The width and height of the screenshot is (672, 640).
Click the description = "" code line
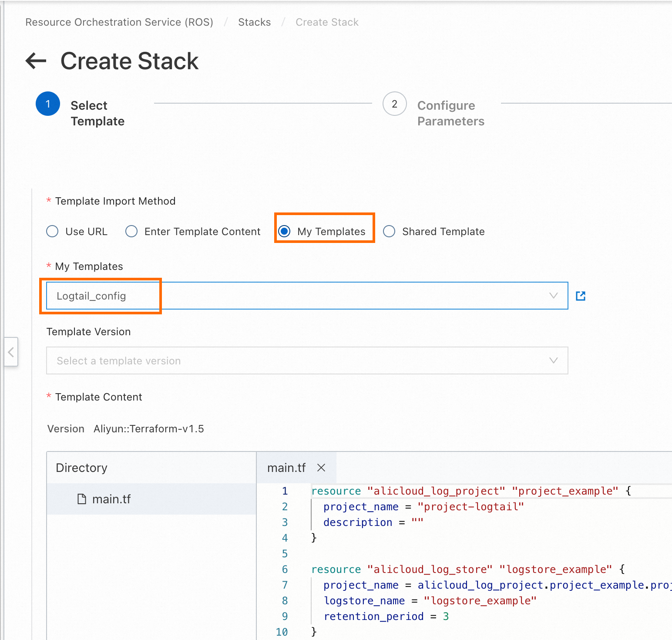click(x=373, y=522)
